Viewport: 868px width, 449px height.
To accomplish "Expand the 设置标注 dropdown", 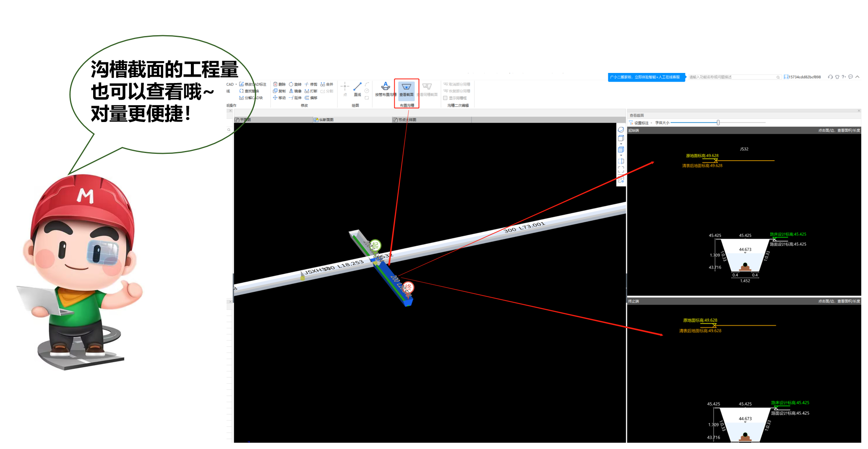I will coord(651,123).
